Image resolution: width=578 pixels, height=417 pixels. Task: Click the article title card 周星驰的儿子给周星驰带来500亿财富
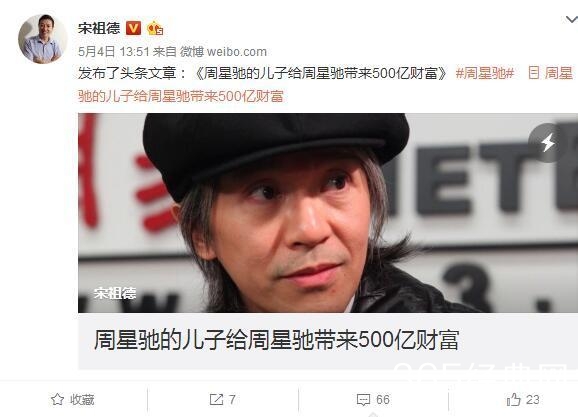[328, 340]
